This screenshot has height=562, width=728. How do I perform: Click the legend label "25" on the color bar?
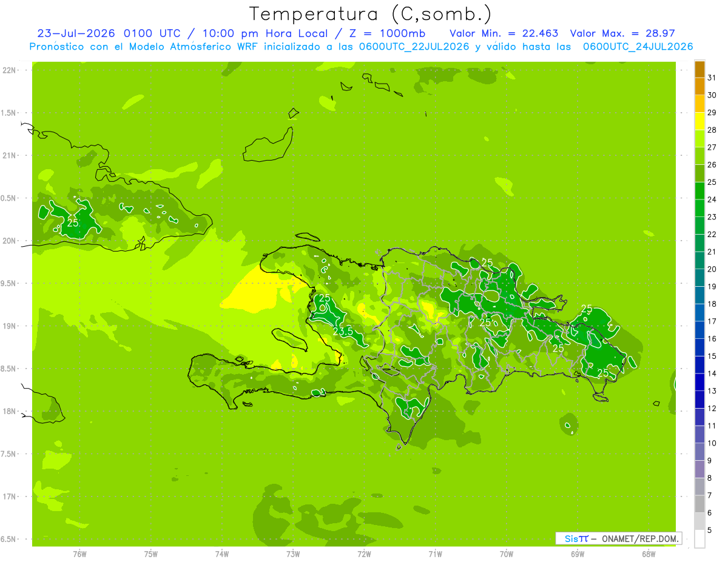click(x=712, y=182)
